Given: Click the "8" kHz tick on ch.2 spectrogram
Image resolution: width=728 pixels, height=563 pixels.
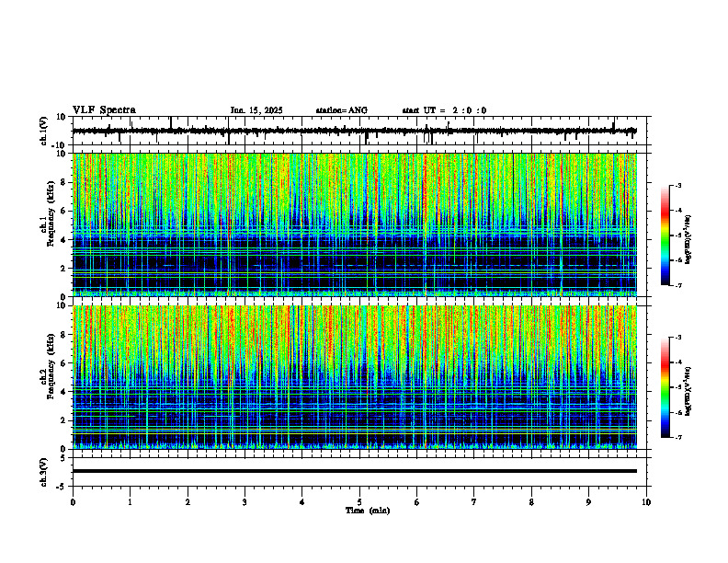Looking at the screenshot, I should click(64, 335).
